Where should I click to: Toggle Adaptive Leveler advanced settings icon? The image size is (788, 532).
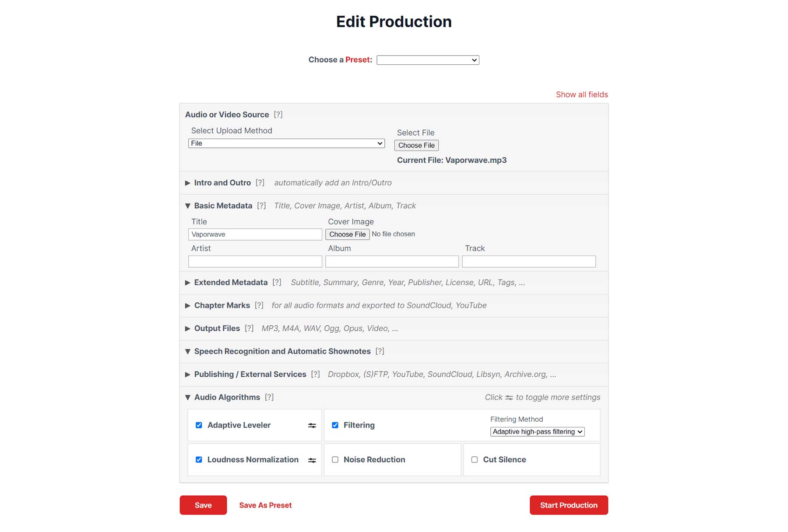(x=312, y=425)
